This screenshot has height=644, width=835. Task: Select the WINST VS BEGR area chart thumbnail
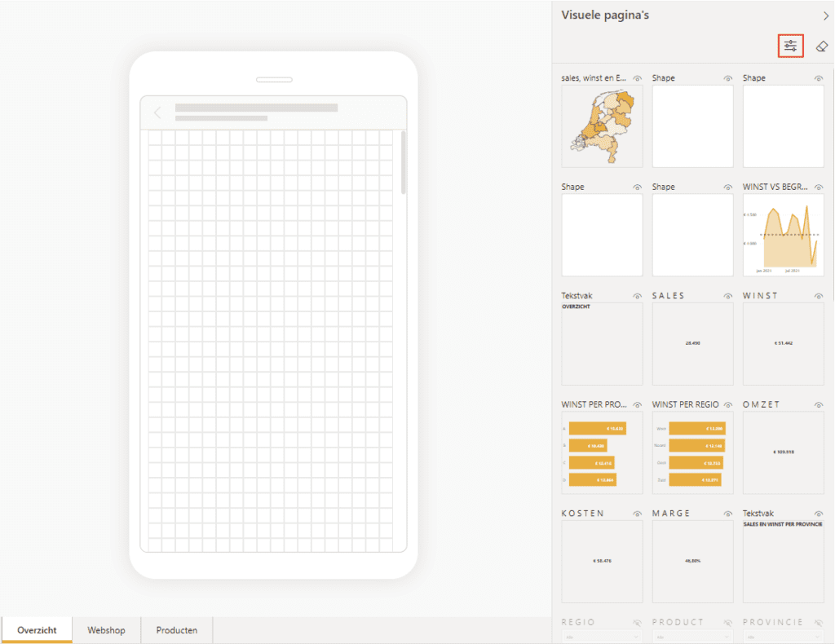coord(783,235)
